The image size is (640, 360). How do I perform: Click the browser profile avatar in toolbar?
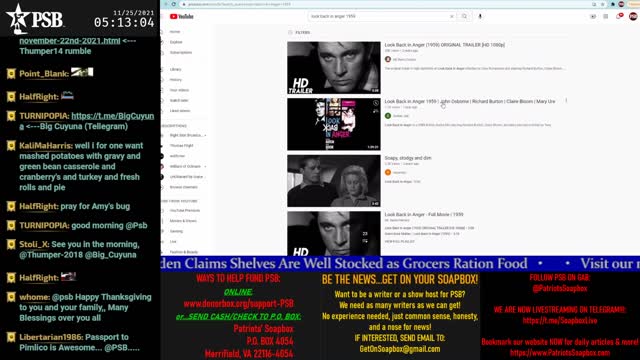point(621,4)
